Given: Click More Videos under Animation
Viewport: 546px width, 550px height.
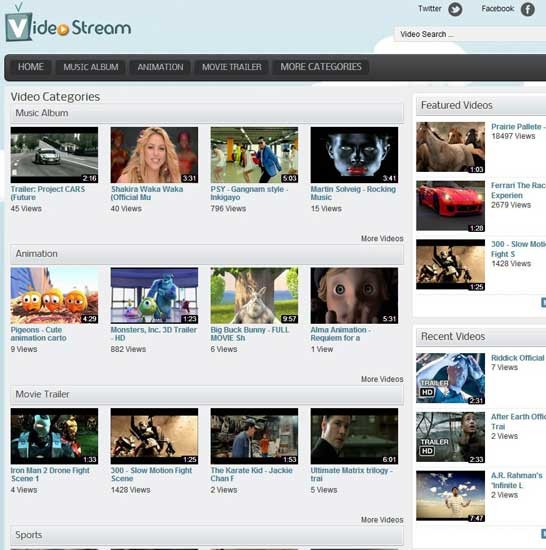Looking at the screenshot, I should pyautogui.click(x=382, y=379).
